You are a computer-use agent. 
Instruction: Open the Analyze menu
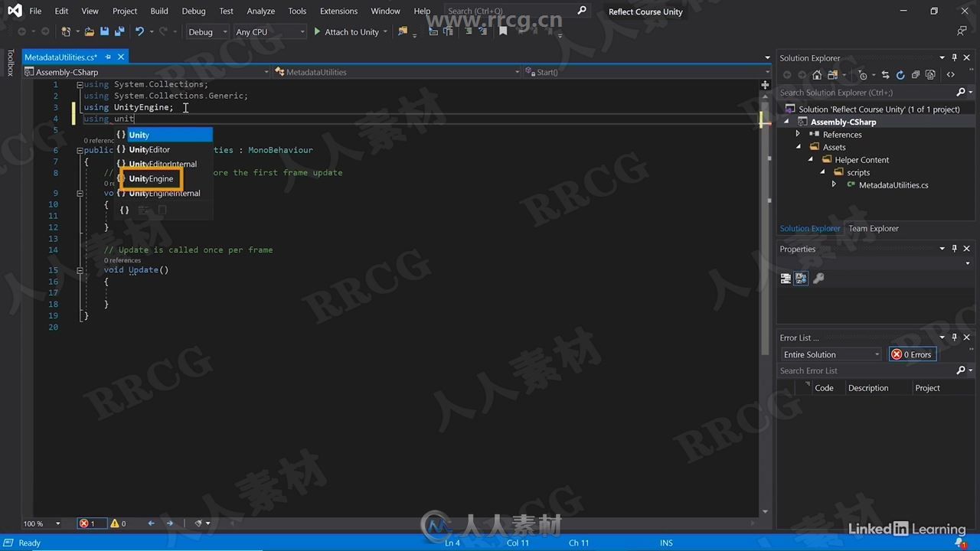pyautogui.click(x=261, y=11)
